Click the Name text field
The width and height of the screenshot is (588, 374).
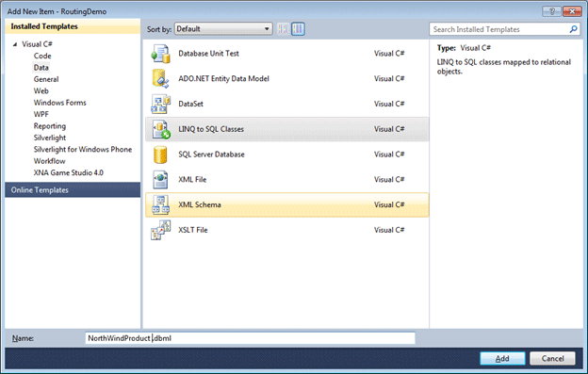[250, 338]
